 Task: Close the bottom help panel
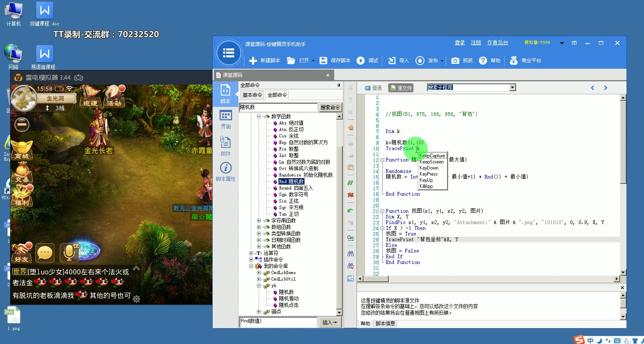coord(622,288)
